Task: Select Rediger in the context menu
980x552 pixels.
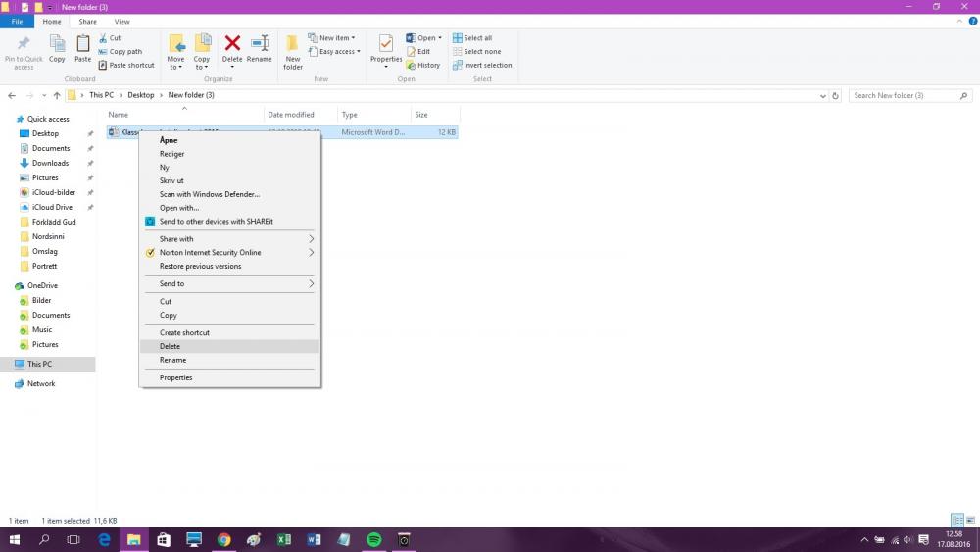Action: click(230, 154)
